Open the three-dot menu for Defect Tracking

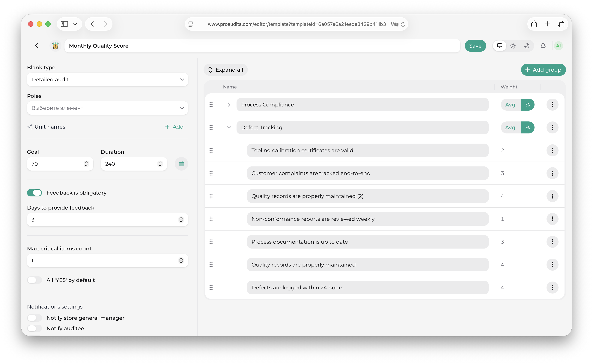(552, 127)
